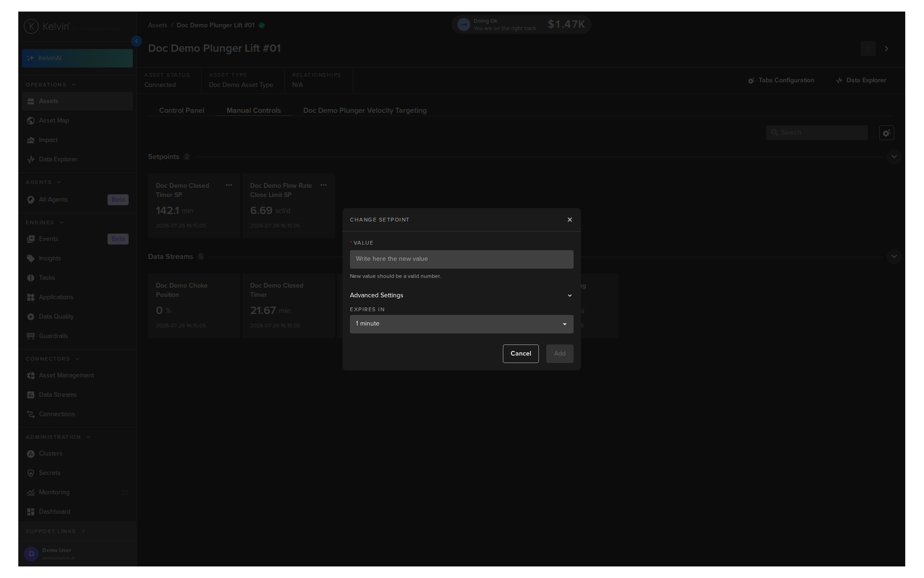Open Events in the Engines section
The image size is (924, 578).
77,239
